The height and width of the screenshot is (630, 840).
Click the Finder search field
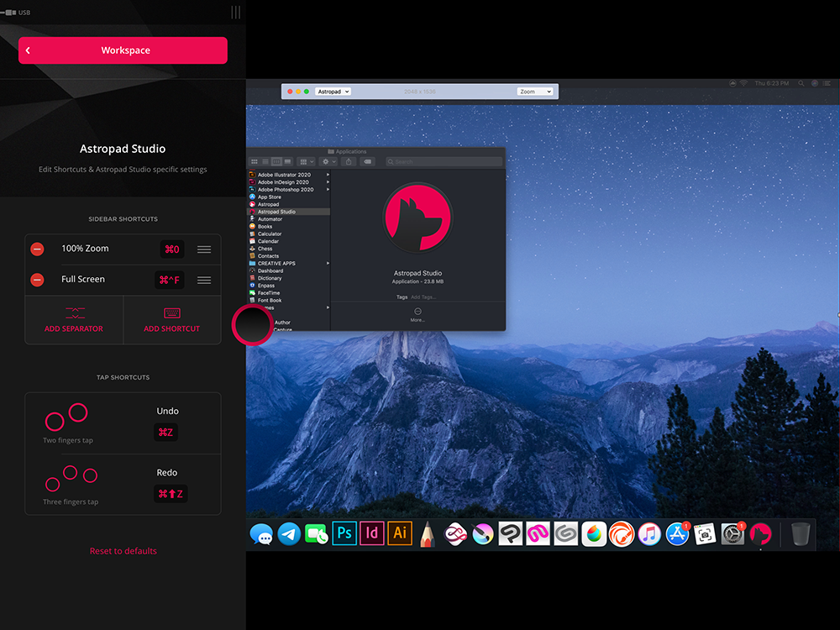coord(444,161)
